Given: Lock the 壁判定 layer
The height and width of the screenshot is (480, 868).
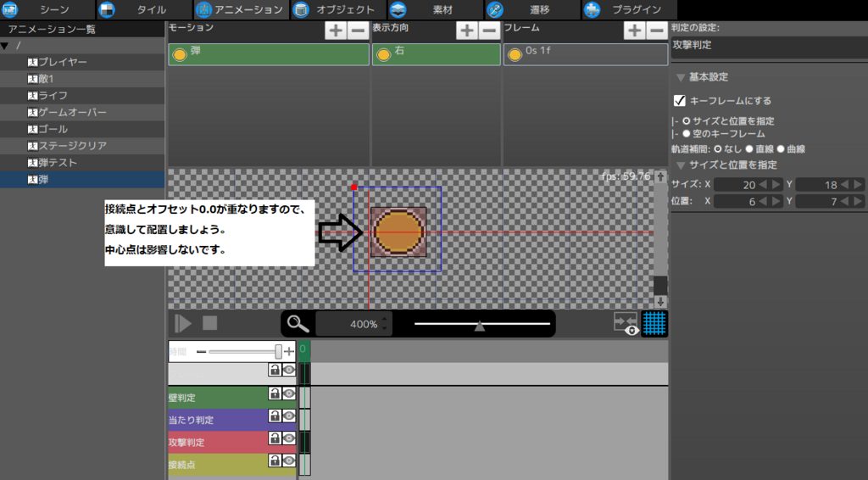Looking at the screenshot, I should (x=275, y=393).
